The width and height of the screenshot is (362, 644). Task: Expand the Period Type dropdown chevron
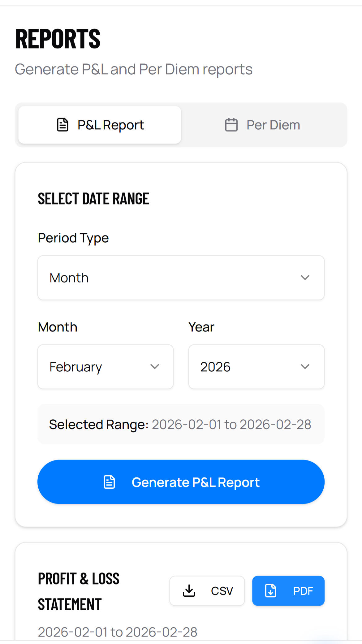(x=305, y=278)
